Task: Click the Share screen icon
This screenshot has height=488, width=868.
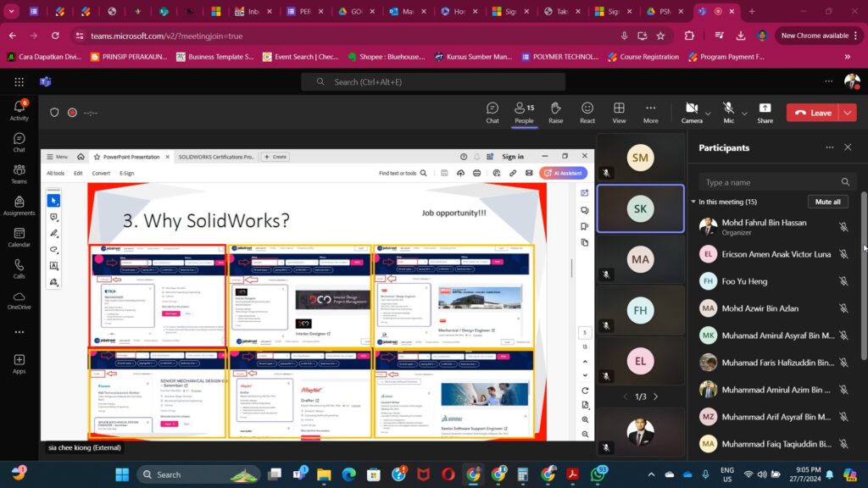Action: pyautogui.click(x=765, y=113)
